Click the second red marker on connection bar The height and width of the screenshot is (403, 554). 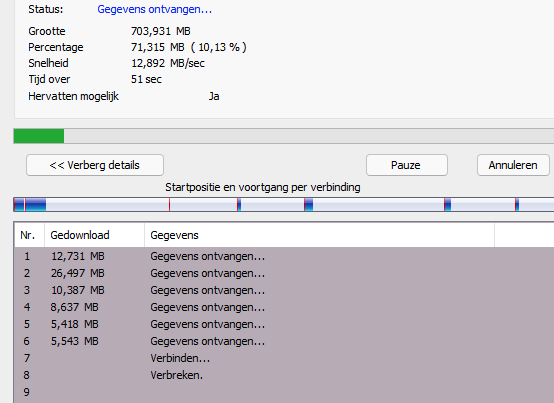tap(170, 205)
